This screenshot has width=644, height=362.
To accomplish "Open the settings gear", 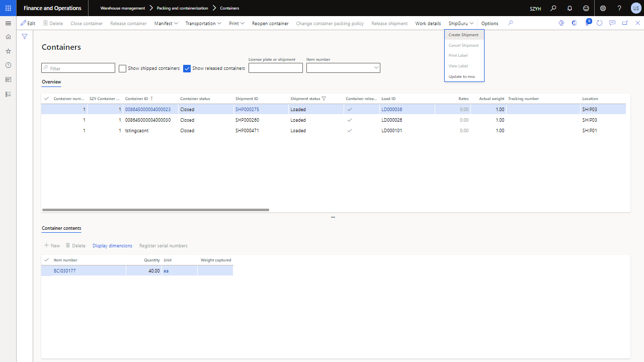I will (x=603, y=8).
